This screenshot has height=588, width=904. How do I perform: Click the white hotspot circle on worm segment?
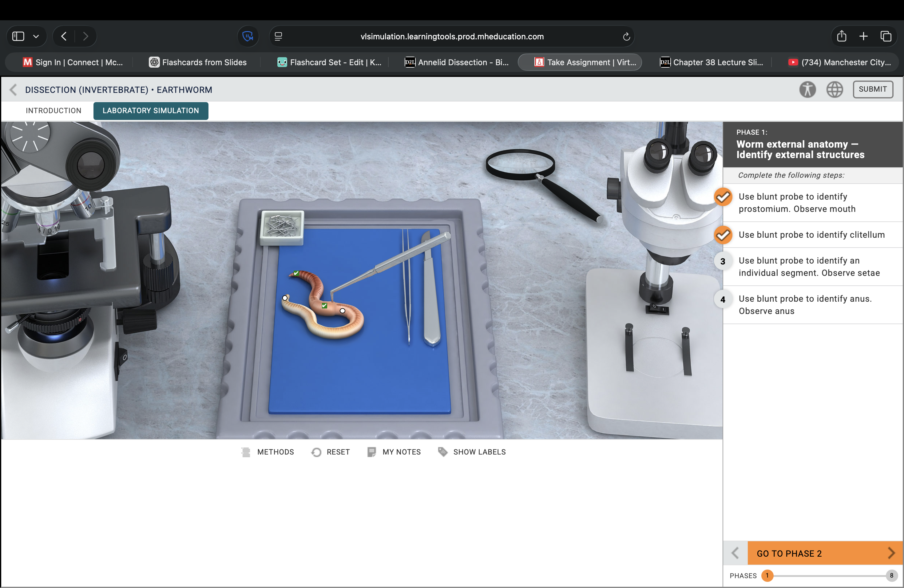point(343,311)
